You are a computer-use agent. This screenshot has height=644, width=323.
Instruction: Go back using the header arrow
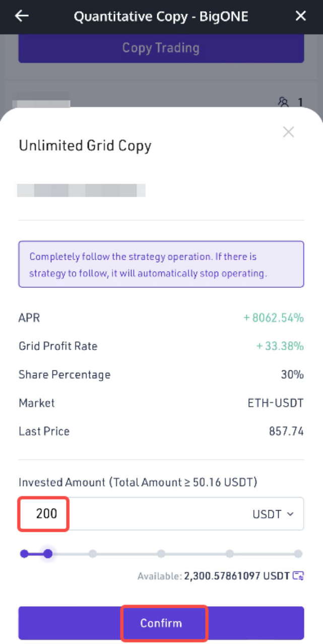tap(22, 16)
